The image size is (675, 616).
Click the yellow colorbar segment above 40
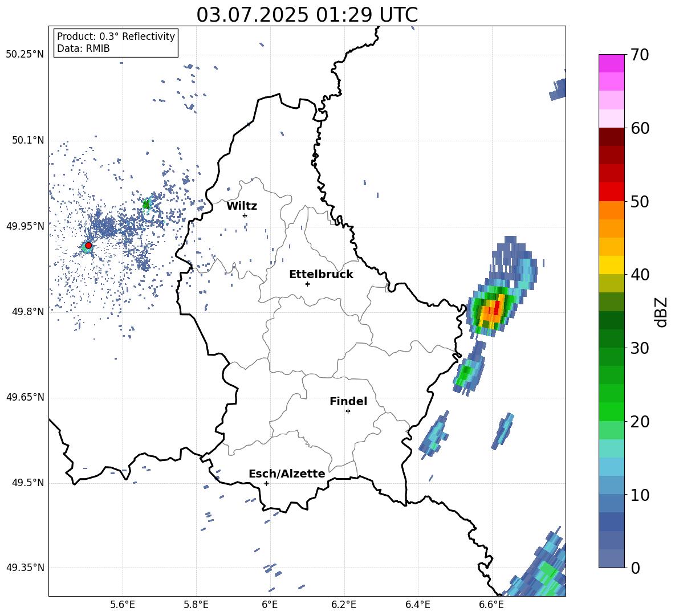[x=612, y=266]
